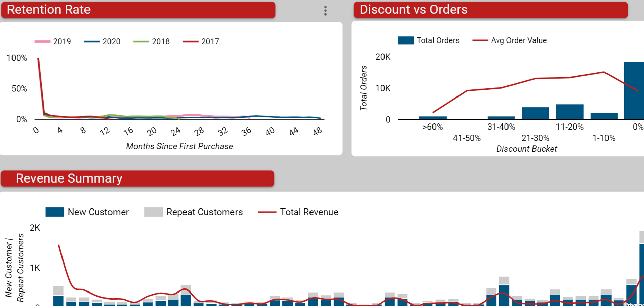Click the Total Revenue legend entry
Viewport: 644px width, 306px height.
298,212
